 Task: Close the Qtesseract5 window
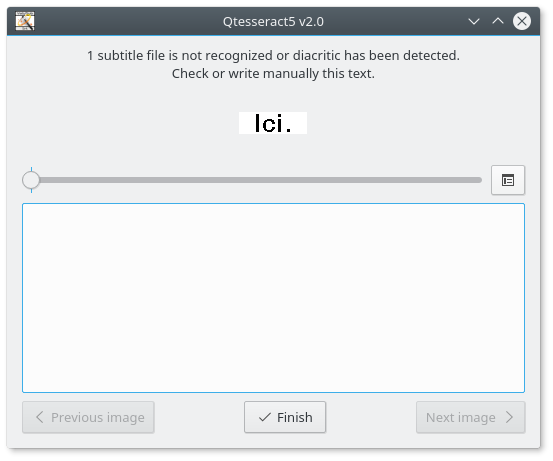(x=522, y=22)
